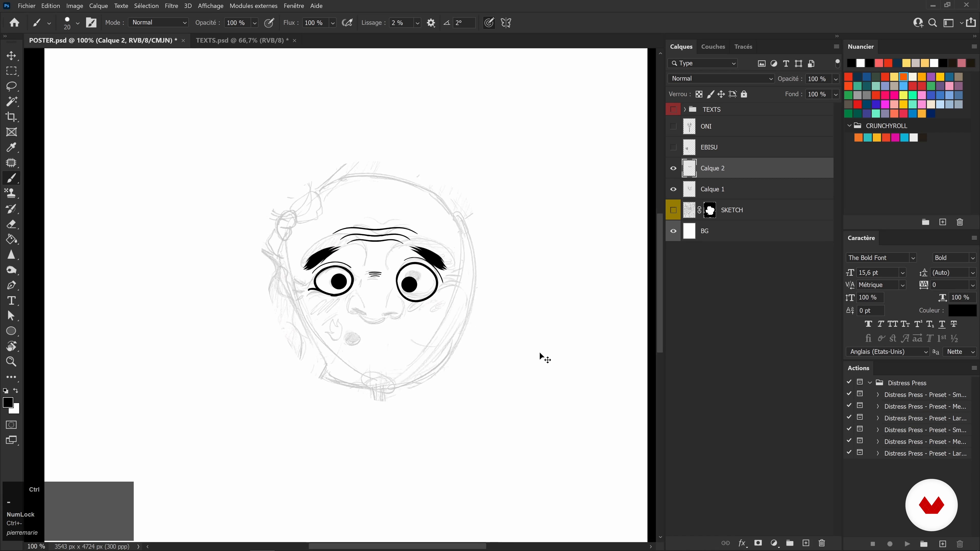Select the Path Selection tool
Viewport: 980px width, 551px height.
click(x=11, y=316)
